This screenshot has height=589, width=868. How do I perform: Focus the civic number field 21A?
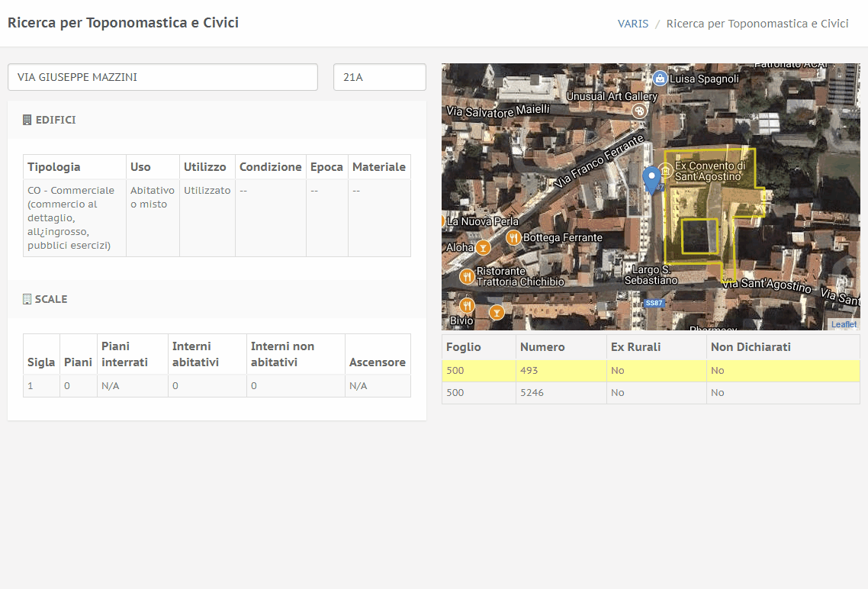pyautogui.click(x=380, y=77)
